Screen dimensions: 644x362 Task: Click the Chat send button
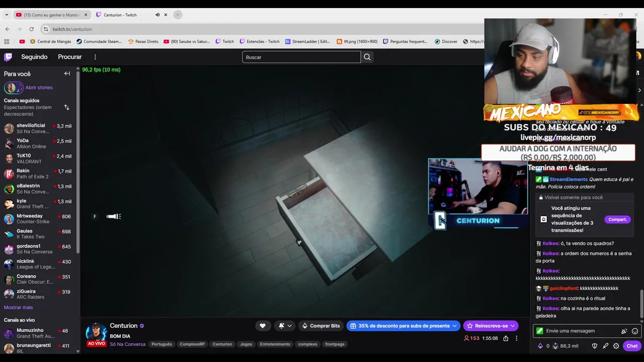(632, 346)
